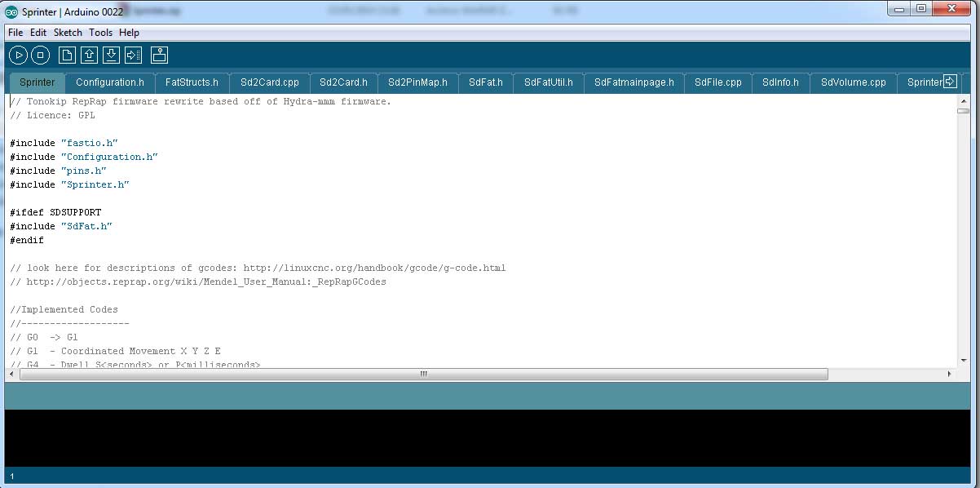Click the linuxcnc.org gcode URL comment
The height and width of the screenshot is (488, 980).
(x=258, y=268)
